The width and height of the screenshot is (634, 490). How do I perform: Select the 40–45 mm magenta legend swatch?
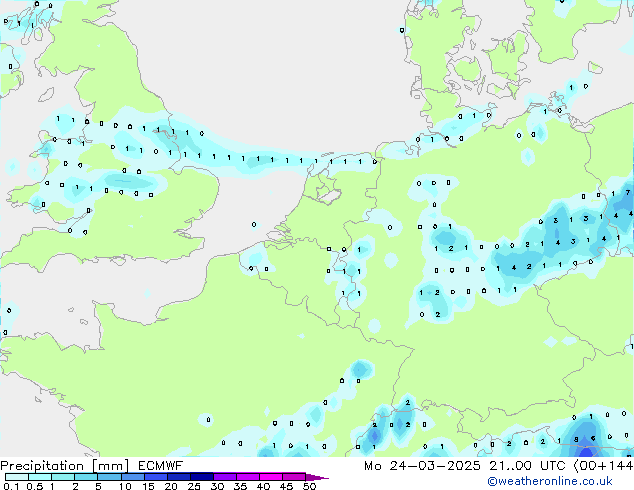coord(271,477)
